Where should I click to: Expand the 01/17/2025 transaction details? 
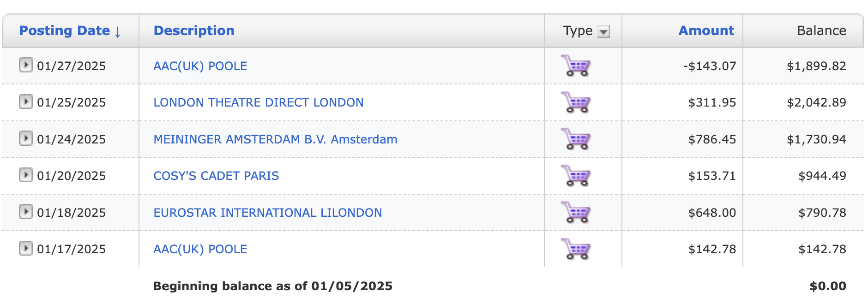pyautogui.click(x=26, y=248)
